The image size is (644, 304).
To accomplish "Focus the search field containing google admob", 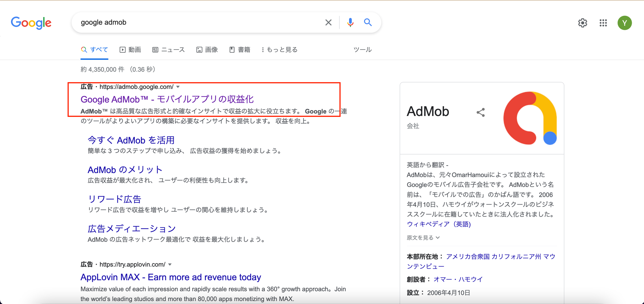I will [x=200, y=22].
